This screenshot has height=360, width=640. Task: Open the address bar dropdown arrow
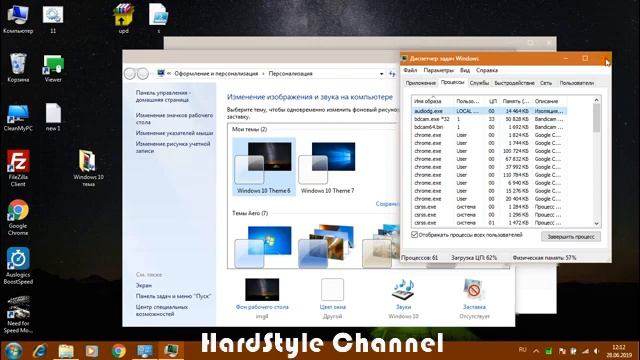point(381,74)
